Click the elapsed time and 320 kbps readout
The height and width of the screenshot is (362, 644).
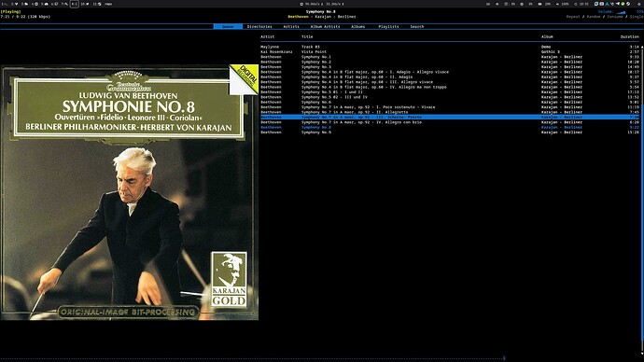click(25, 17)
